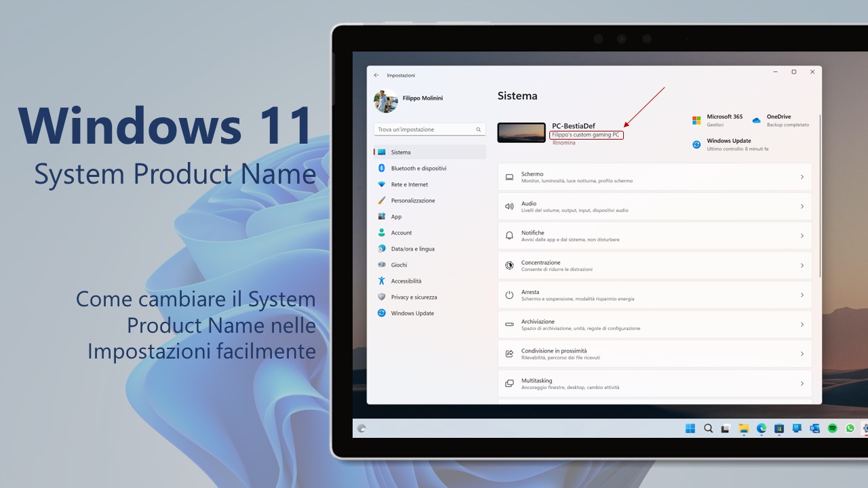This screenshot has height=488, width=868.
Task: Open WhatsApp from taskbar
Action: coord(850,428)
